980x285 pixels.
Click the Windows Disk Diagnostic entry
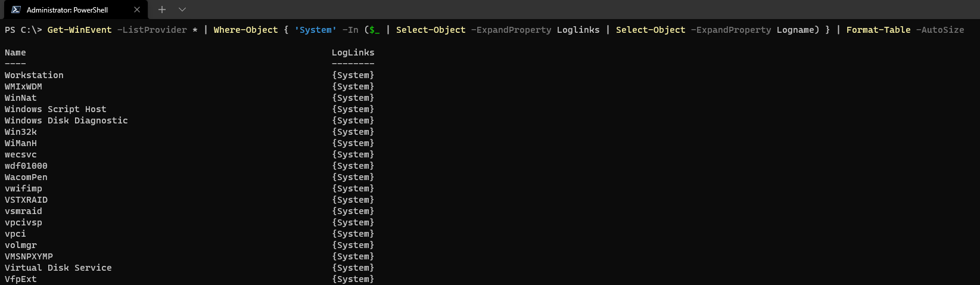[66, 120]
